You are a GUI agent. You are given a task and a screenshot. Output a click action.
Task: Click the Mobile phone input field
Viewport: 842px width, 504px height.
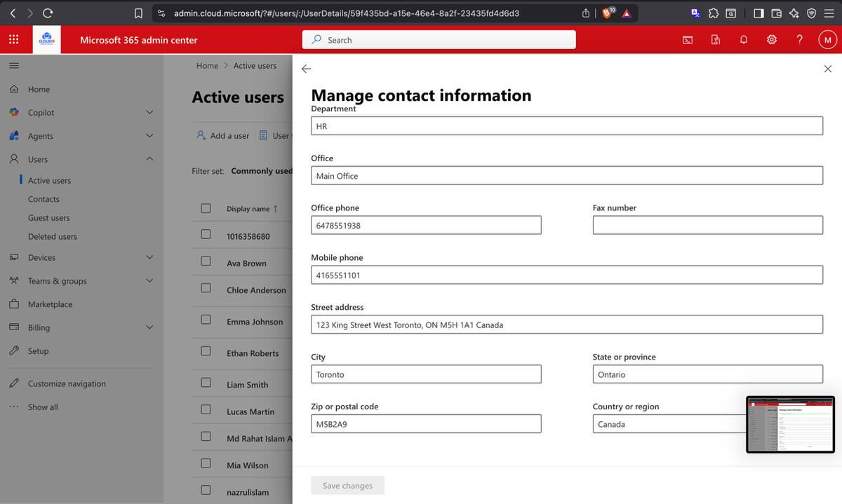coord(567,275)
